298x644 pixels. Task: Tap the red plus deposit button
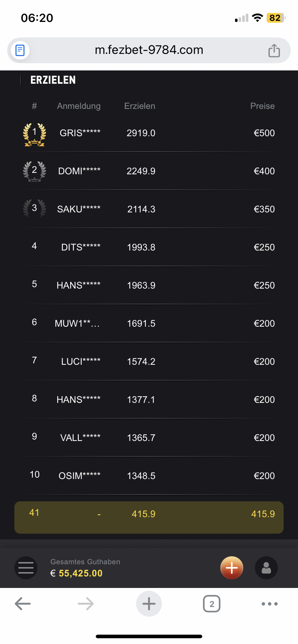tap(232, 568)
